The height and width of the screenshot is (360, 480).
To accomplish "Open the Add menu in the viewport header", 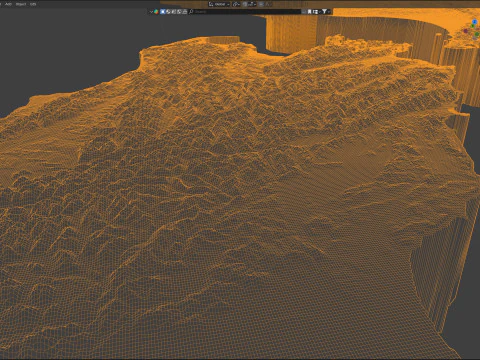I will pos(8,4).
